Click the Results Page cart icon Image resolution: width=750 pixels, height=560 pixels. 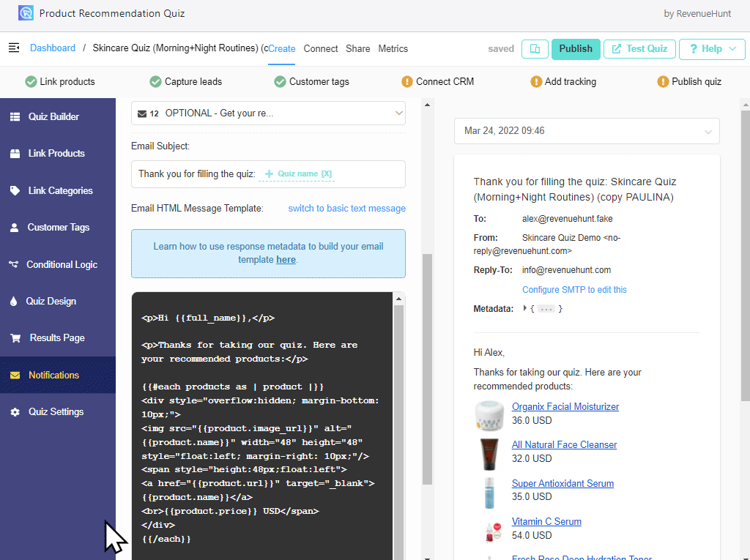[15, 338]
